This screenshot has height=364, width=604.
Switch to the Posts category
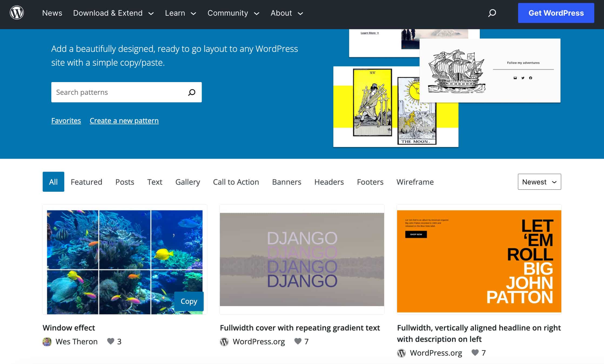[125, 182]
